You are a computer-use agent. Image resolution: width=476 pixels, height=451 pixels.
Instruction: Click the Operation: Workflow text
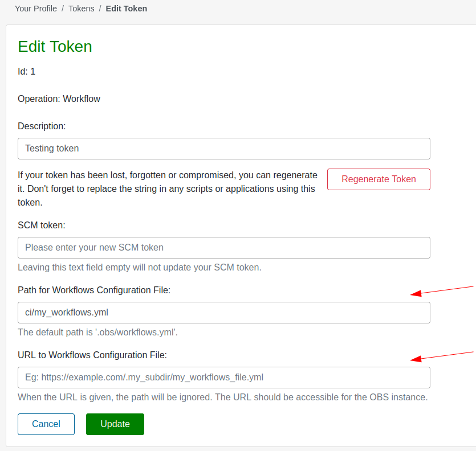(x=59, y=99)
